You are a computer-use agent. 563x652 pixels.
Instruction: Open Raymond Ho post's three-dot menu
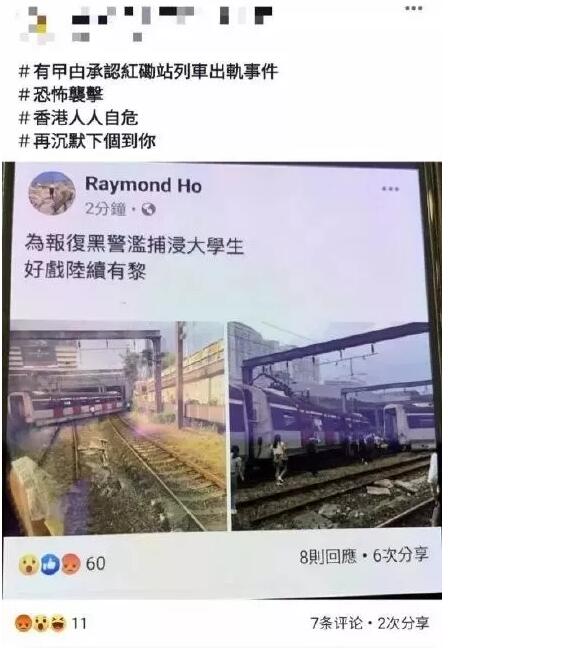coord(390,189)
